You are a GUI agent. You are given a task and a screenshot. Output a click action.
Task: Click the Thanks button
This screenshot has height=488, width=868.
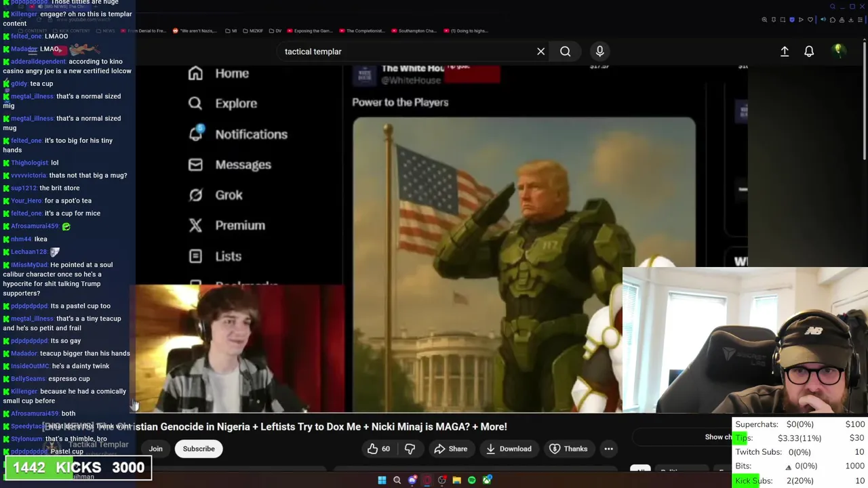pos(568,449)
